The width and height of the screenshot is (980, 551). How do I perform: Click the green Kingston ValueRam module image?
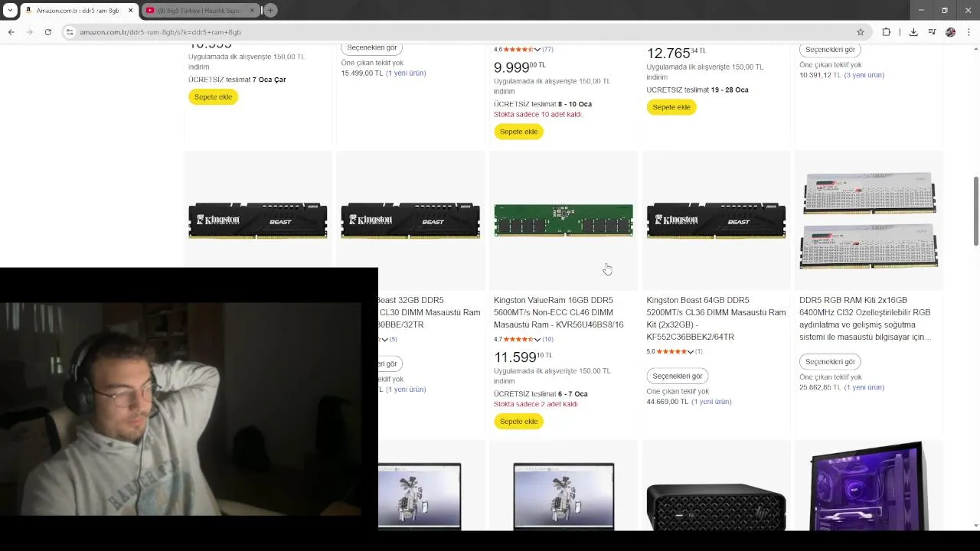[563, 220]
